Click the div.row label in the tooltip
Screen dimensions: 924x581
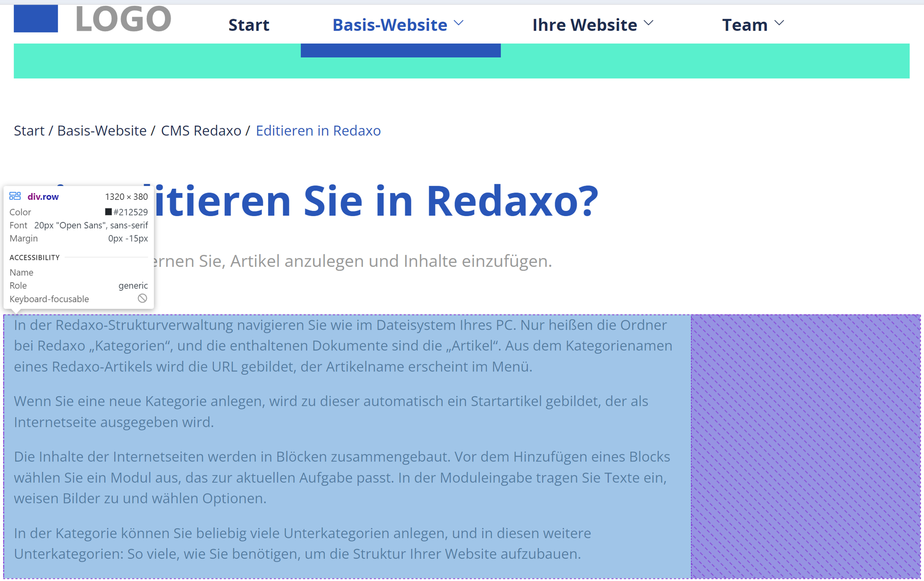(x=43, y=196)
